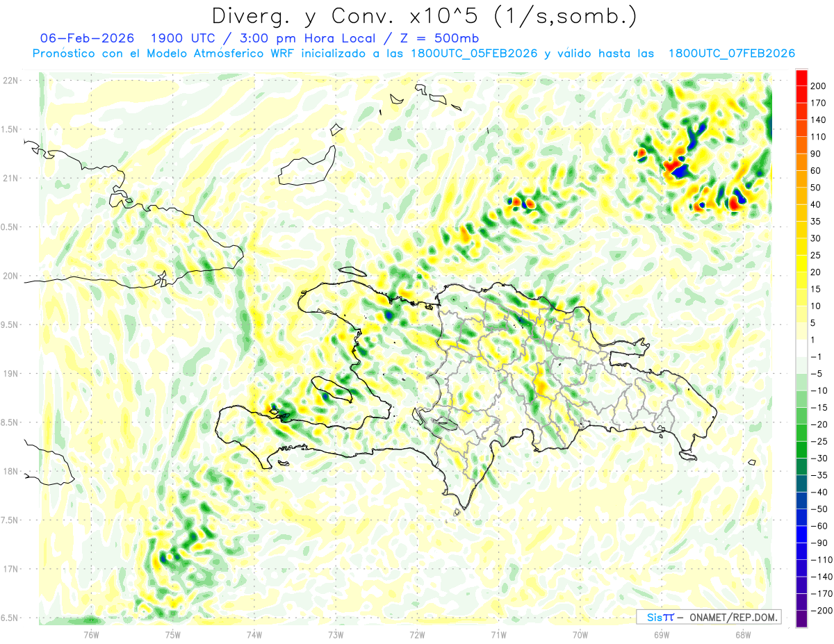Click the '19N' latitude label
This screenshot has height=644, width=834.
click(10, 374)
